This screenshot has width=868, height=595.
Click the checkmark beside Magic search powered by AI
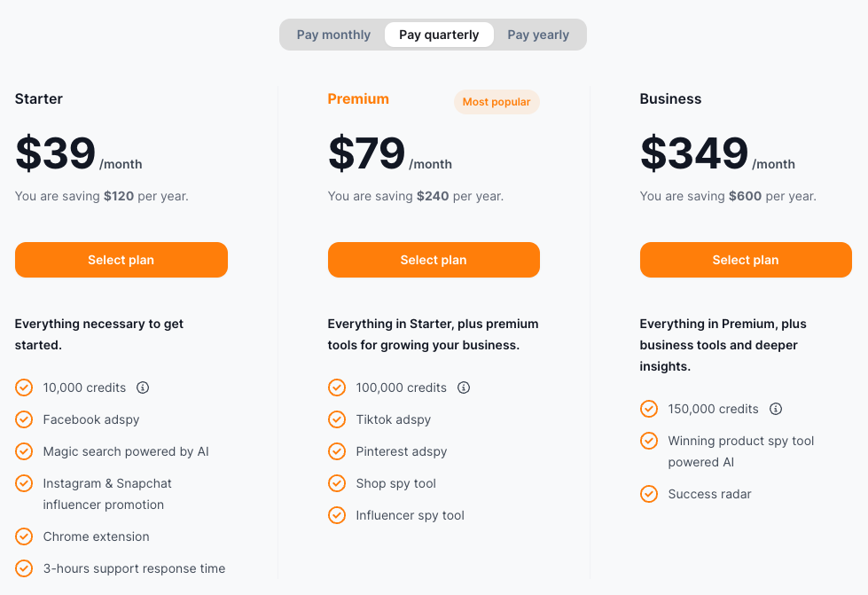(x=24, y=451)
